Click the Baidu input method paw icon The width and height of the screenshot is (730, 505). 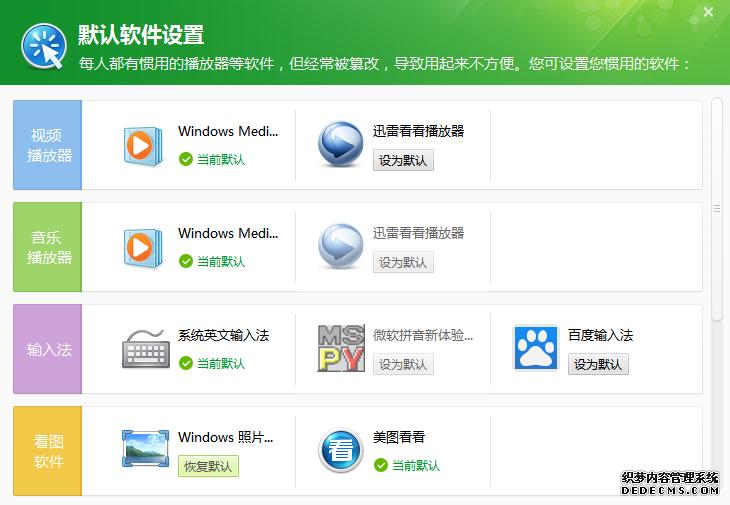coord(536,349)
